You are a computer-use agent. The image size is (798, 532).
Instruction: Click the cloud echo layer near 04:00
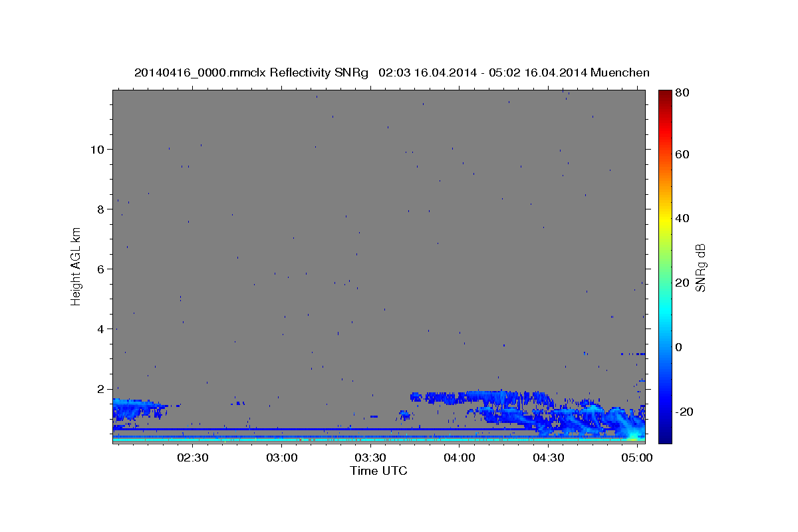483,398
